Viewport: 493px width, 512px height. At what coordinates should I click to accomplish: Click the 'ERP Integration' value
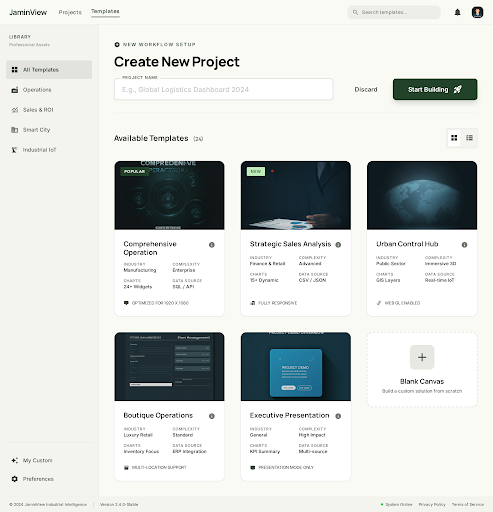[189, 451]
